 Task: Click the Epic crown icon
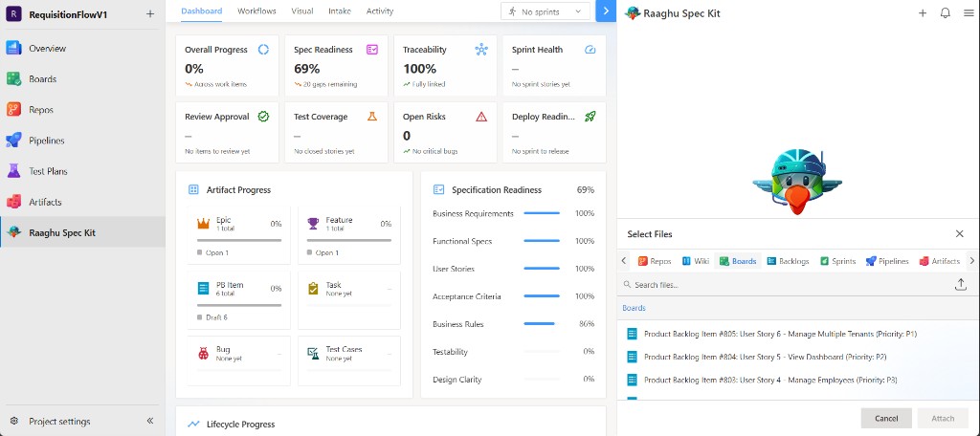pyautogui.click(x=203, y=223)
